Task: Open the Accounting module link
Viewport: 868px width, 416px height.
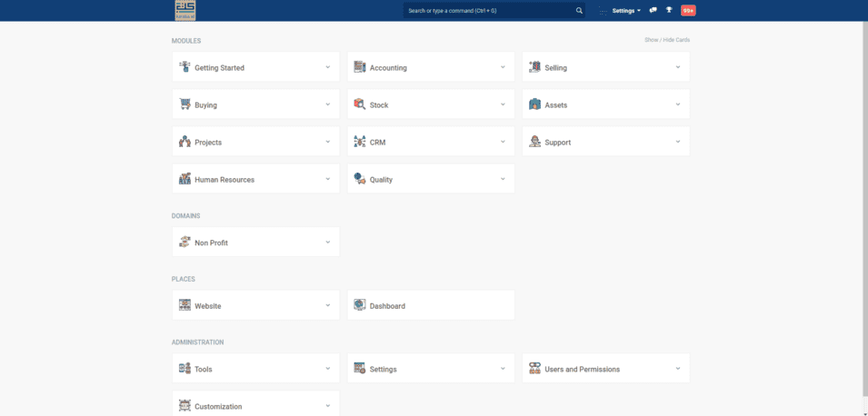Action: point(388,68)
